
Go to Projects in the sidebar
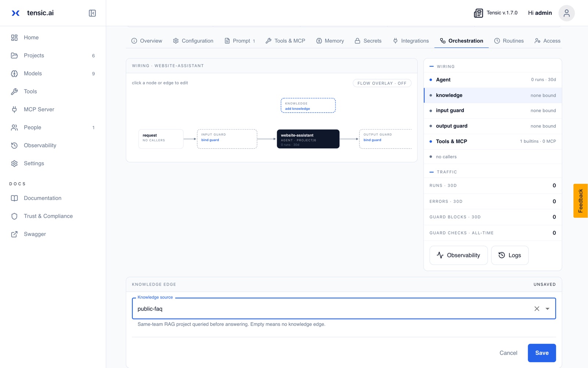pyautogui.click(x=53, y=56)
